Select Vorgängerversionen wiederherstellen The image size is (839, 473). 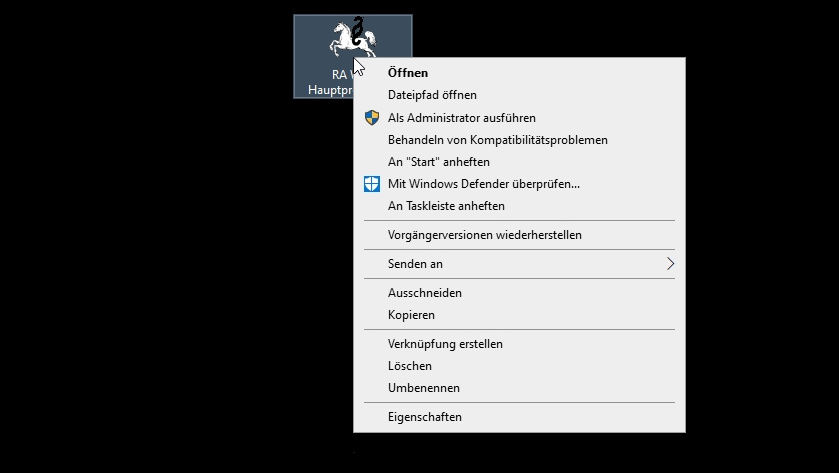484,235
